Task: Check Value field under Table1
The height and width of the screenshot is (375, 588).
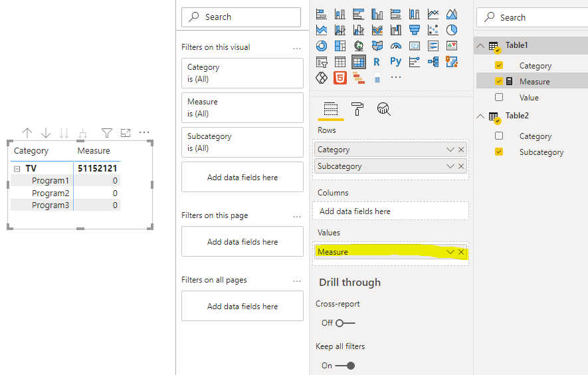Action: (x=499, y=97)
